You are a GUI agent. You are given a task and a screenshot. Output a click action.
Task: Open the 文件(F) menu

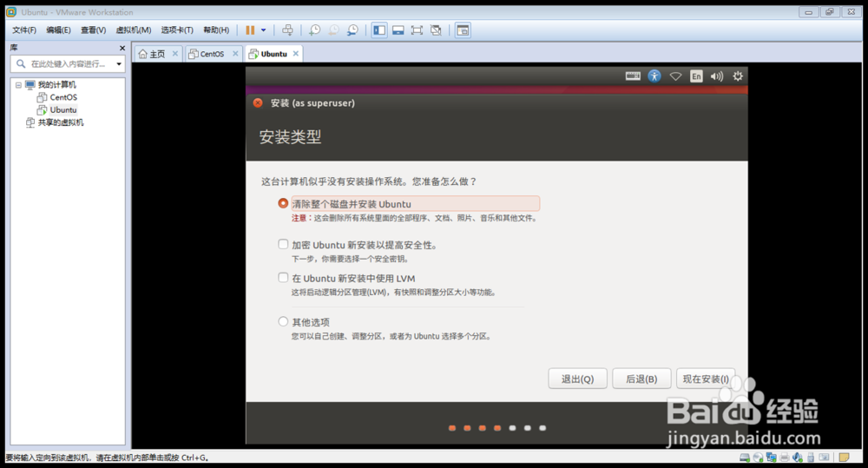[x=24, y=30]
